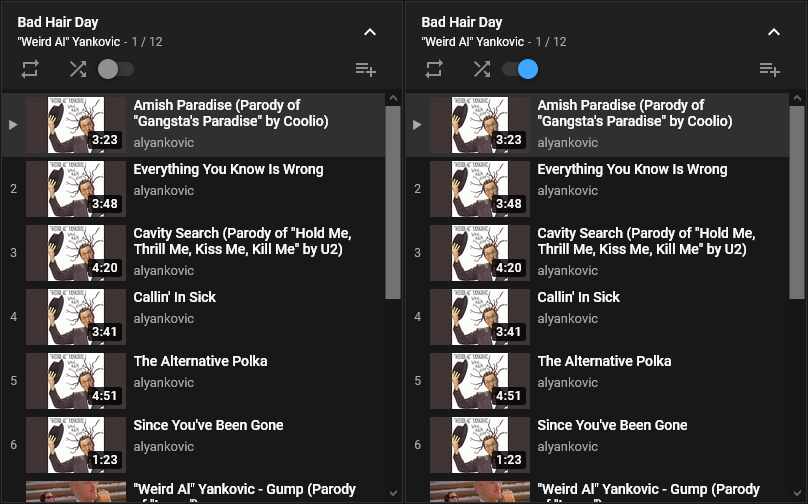Collapse the left Bad Hair Day playlist
808x504 pixels.
370,32
